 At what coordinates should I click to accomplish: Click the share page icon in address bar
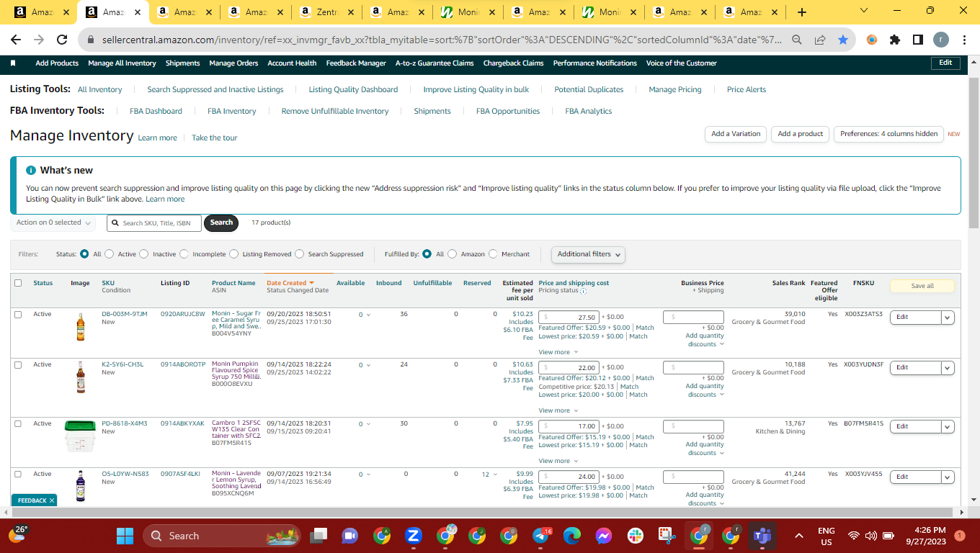tap(820, 40)
